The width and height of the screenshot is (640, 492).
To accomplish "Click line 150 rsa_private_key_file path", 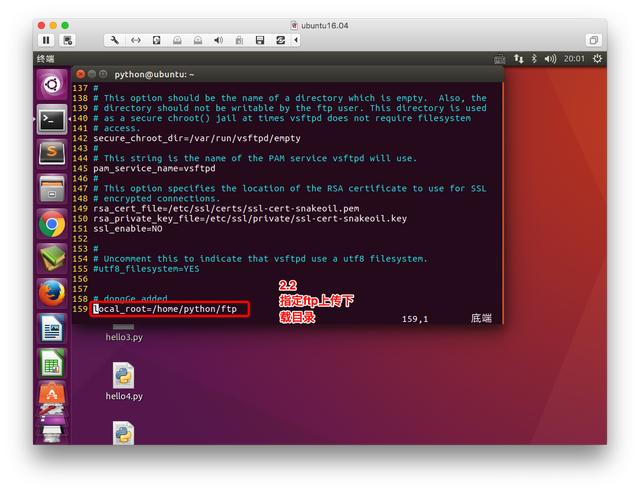I will pos(250,218).
